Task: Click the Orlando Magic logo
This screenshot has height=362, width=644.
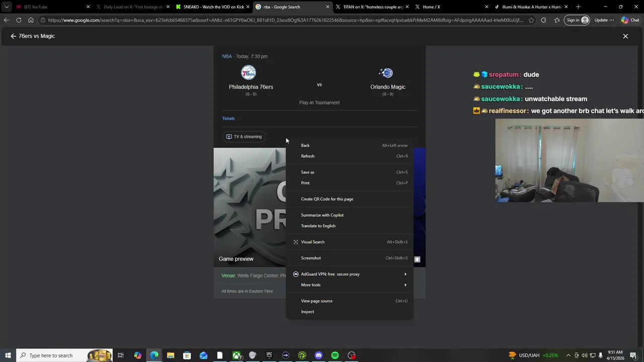Action: point(386,73)
